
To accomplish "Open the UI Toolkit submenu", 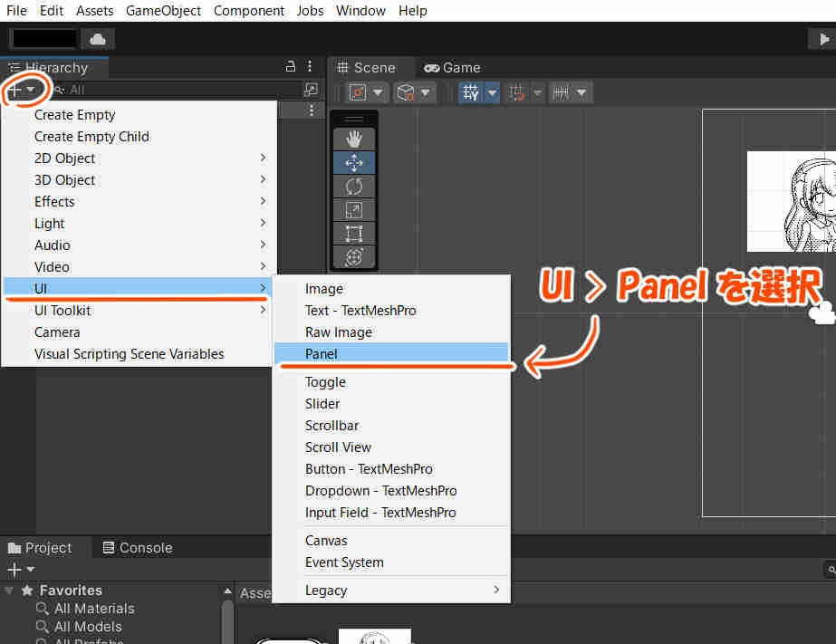I will click(139, 311).
